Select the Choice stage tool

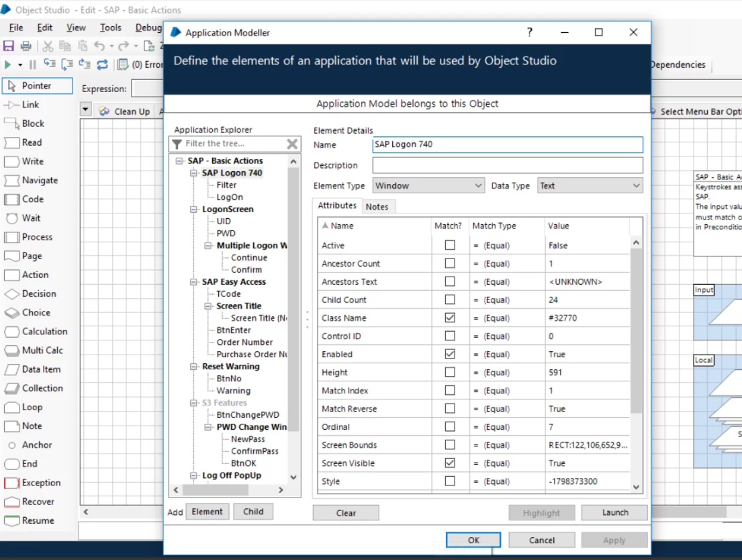tap(28, 313)
